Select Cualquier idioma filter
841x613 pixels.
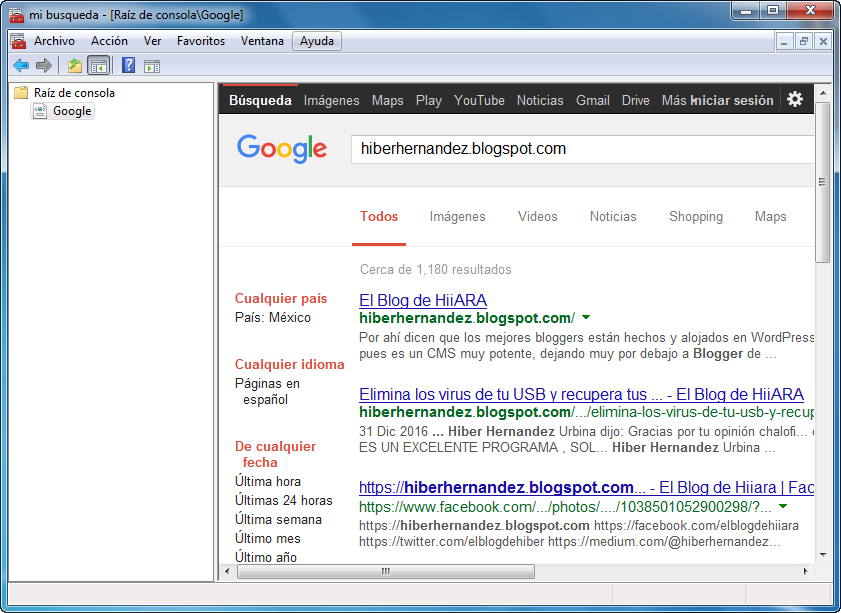tap(290, 365)
